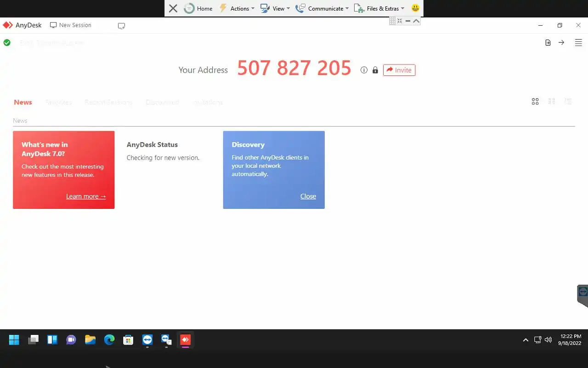This screenshot has width=588, height=368.
Task: Click the AnyDesk Status card
Action: click(169, 170)
